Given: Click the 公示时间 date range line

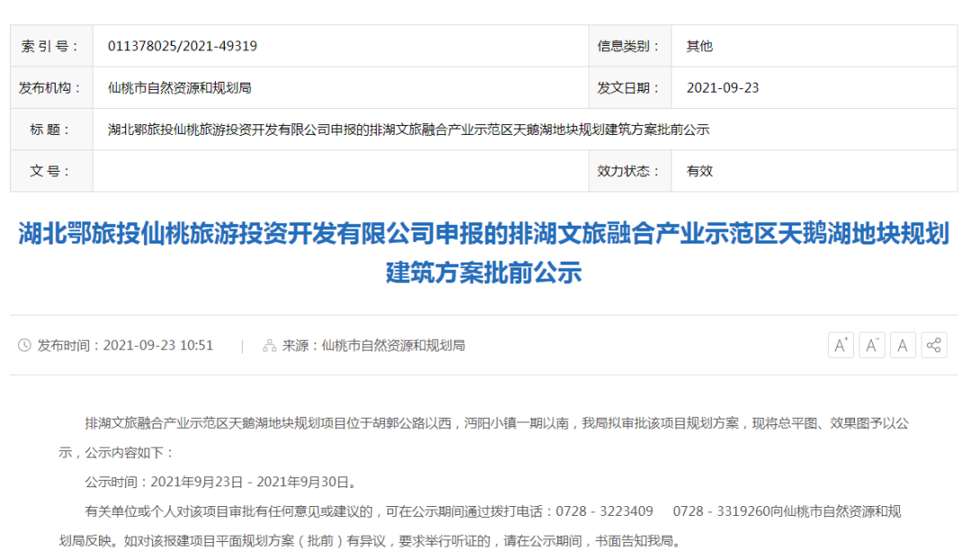Looking at the screenshot, I should (x=221, y=482).
